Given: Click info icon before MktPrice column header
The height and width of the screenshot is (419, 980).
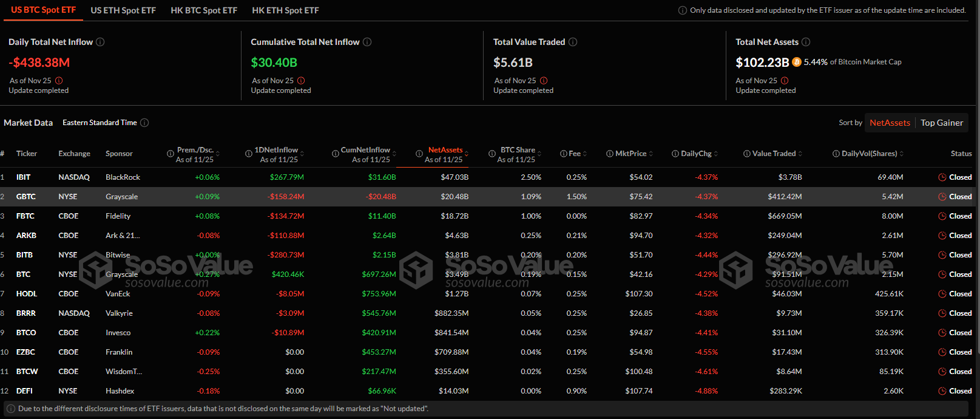Looking at the screenshot, I should (610, 154).
